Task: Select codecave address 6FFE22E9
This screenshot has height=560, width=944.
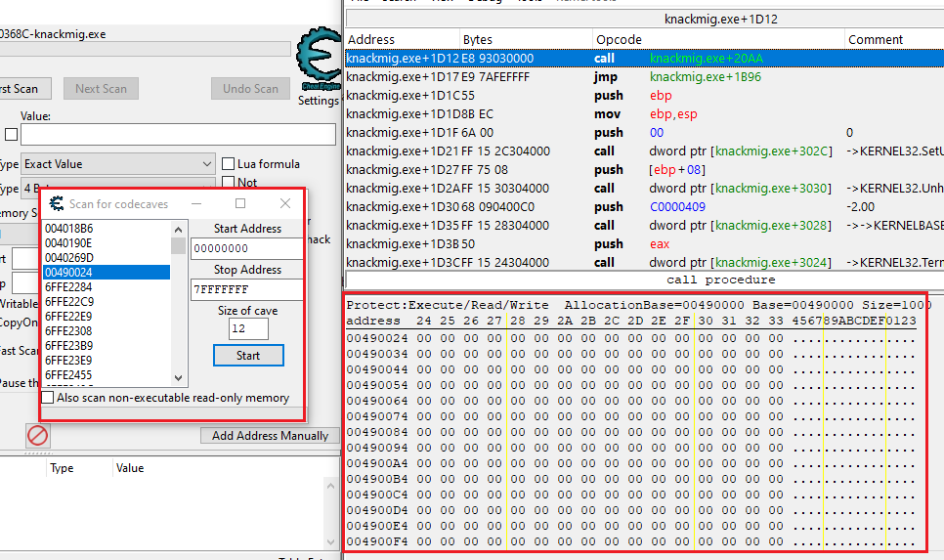Action: tap(107, 316)
